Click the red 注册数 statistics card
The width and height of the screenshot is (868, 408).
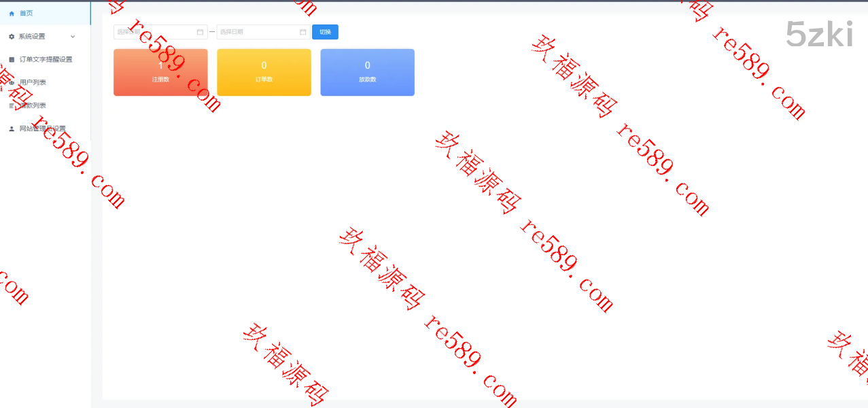[x=160, y=72]
